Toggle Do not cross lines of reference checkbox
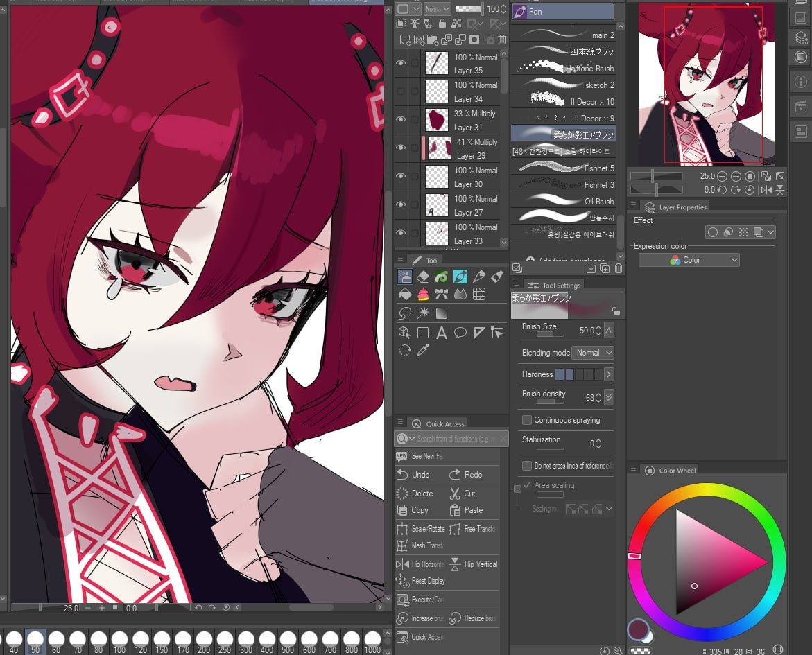This screenshot has width=812, height=655. pos(527,466)
